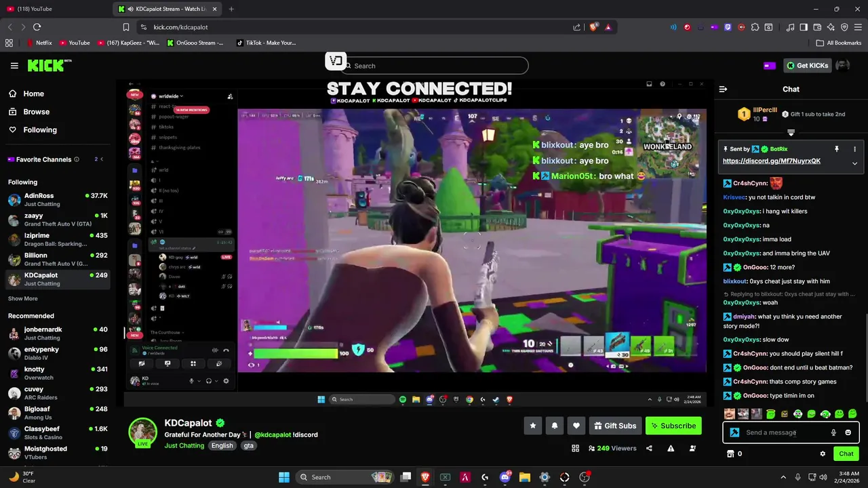Open the Brave VPN shield icon

point(844,27)
